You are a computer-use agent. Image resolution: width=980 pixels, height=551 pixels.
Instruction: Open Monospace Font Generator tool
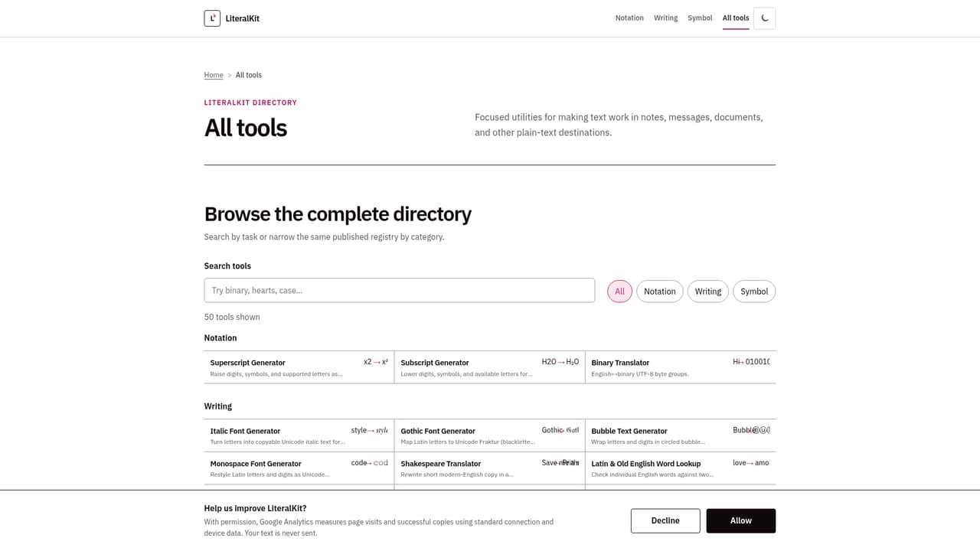pyautogui.click(x=299, y=468)
